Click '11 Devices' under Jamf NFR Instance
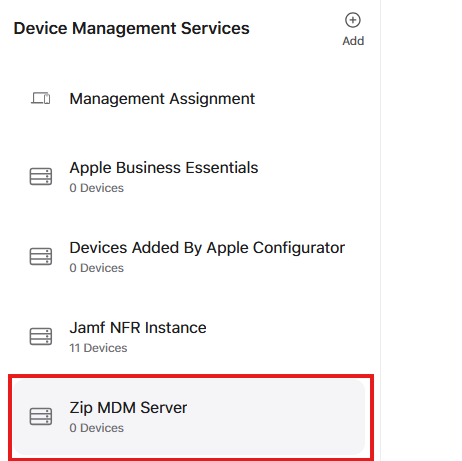 98,348
